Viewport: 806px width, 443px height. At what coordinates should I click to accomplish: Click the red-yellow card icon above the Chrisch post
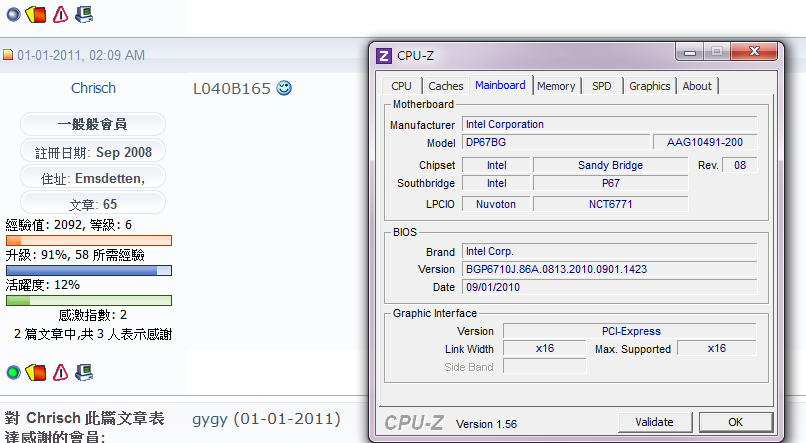point(36,14)
